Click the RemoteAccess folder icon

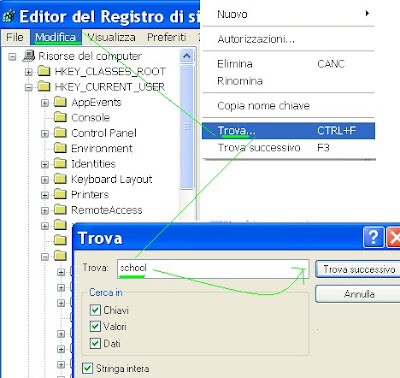[x=60, y=210]
